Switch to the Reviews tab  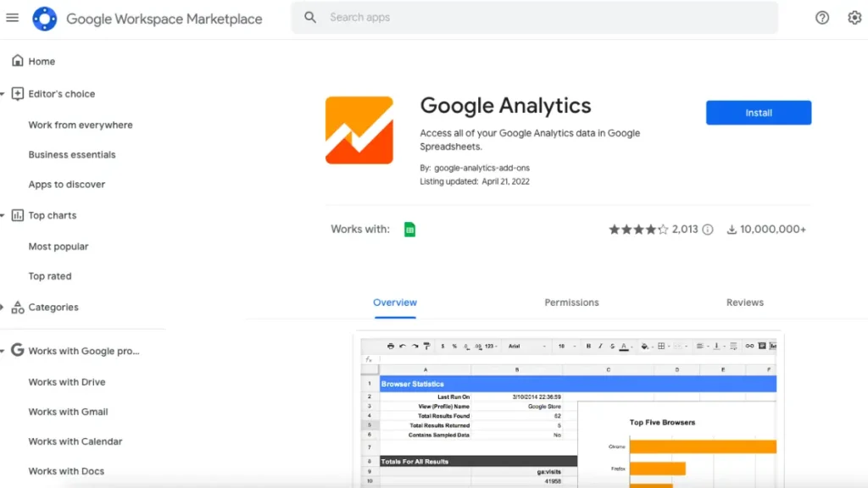[744, 302]
